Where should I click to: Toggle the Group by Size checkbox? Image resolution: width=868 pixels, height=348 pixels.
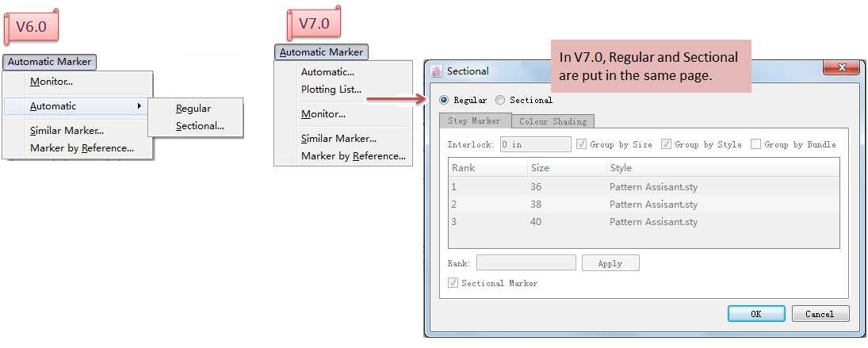click(x=582, y=144)
